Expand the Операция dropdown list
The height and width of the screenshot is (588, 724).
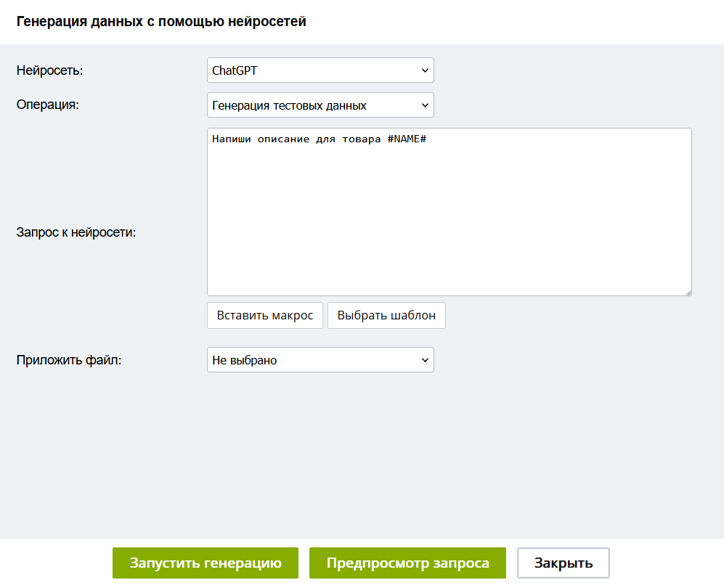click(320, 105)
